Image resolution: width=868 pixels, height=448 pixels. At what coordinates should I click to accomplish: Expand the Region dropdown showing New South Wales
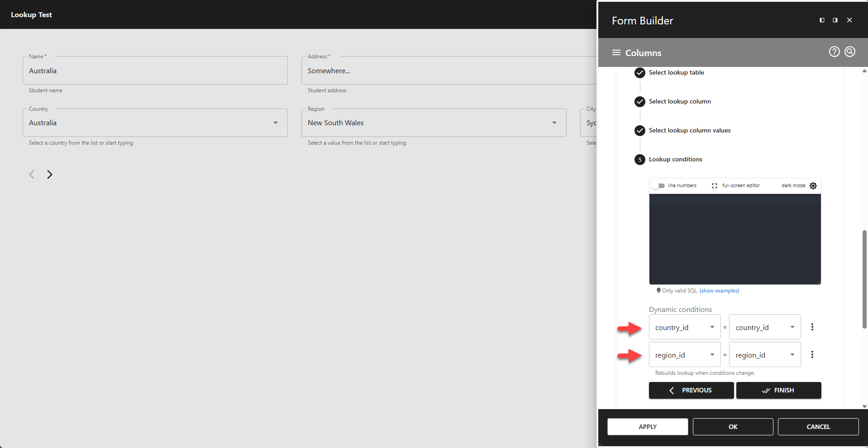pos(554,123)
